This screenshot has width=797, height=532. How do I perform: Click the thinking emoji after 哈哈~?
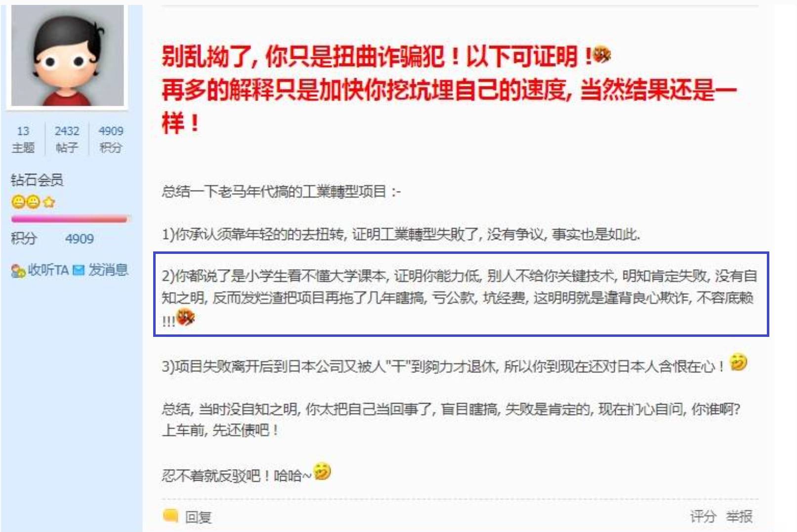(322, 472)
